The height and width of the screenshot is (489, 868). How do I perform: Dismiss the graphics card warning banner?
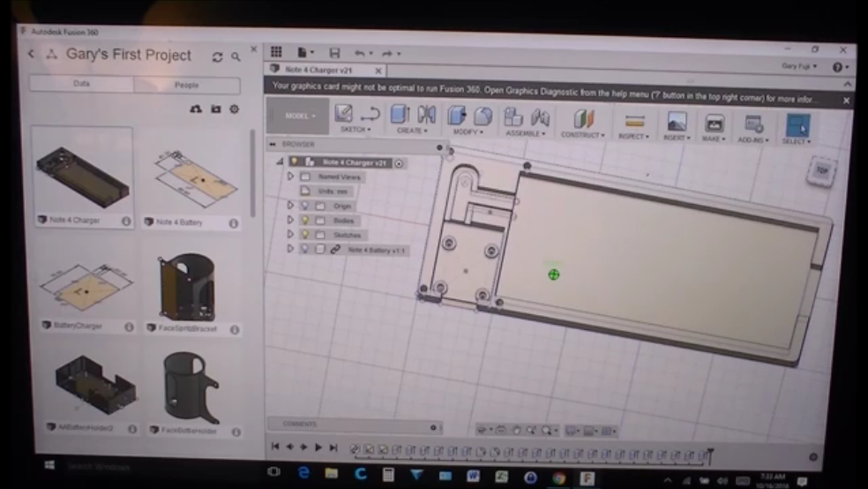coord(846,101)
